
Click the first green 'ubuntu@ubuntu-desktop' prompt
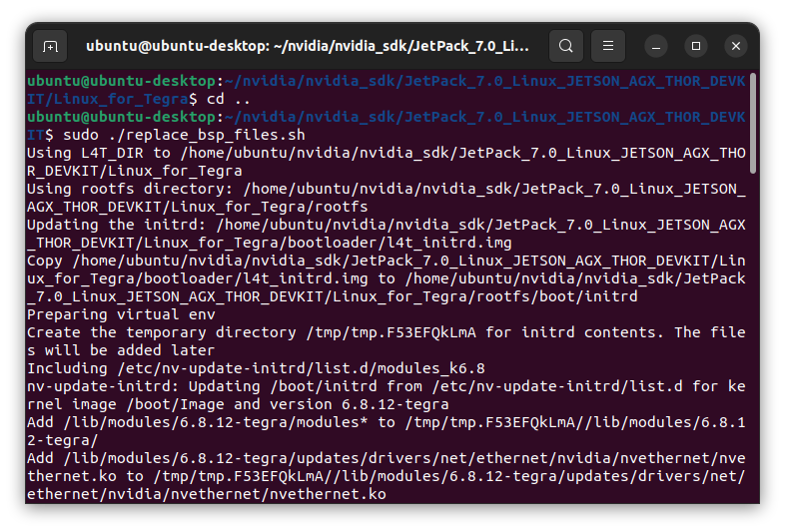coord(121,81)
